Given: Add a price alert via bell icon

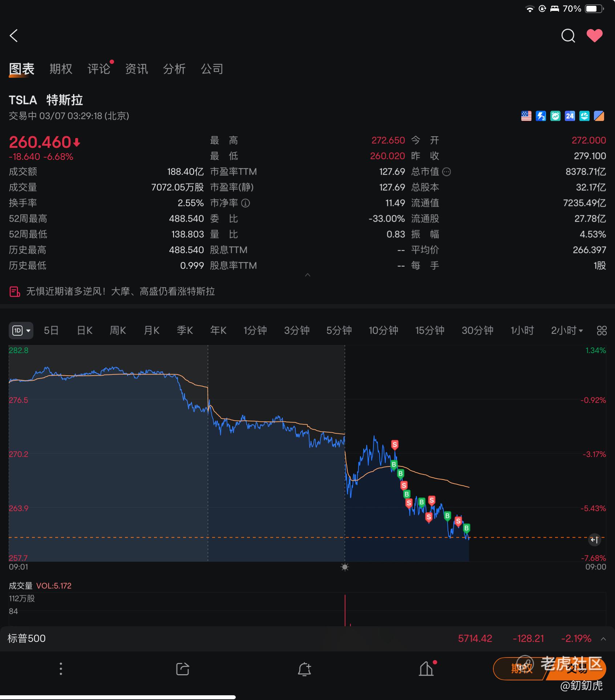Looking at the screenshot, I should (304, 669).
